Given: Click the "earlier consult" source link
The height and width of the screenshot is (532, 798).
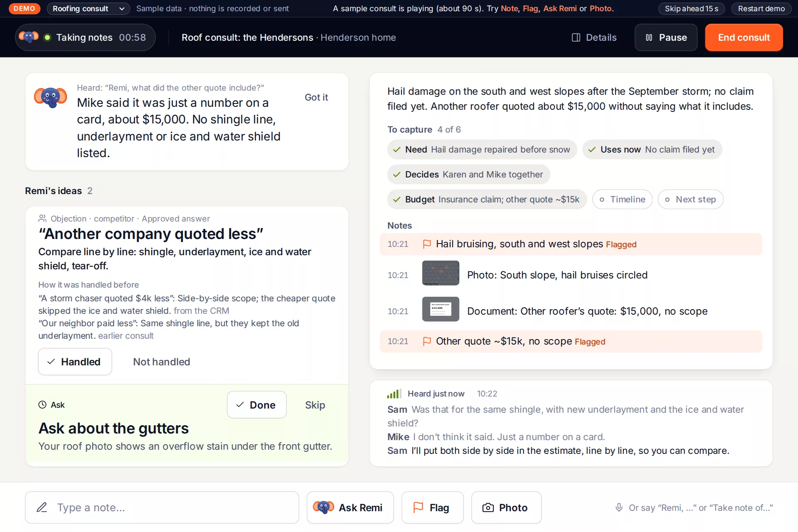Looking at the screenshot, I should click(126, 335).
